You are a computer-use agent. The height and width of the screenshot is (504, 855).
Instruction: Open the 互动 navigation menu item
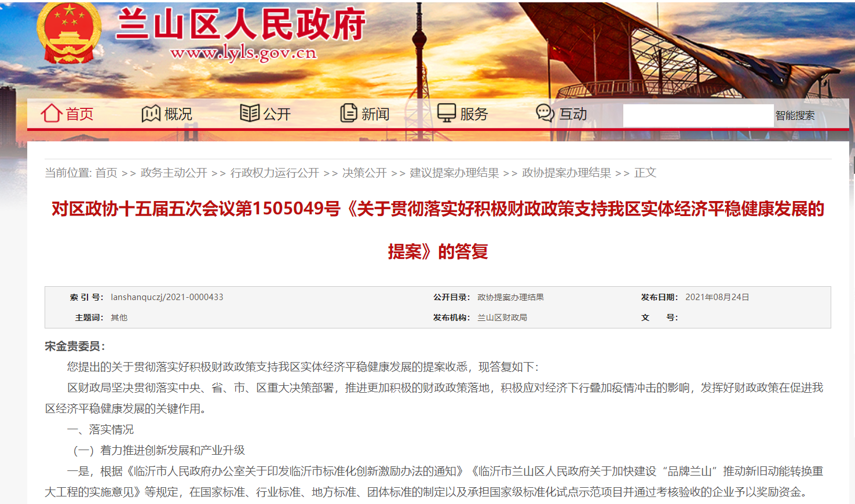(573, 114)
